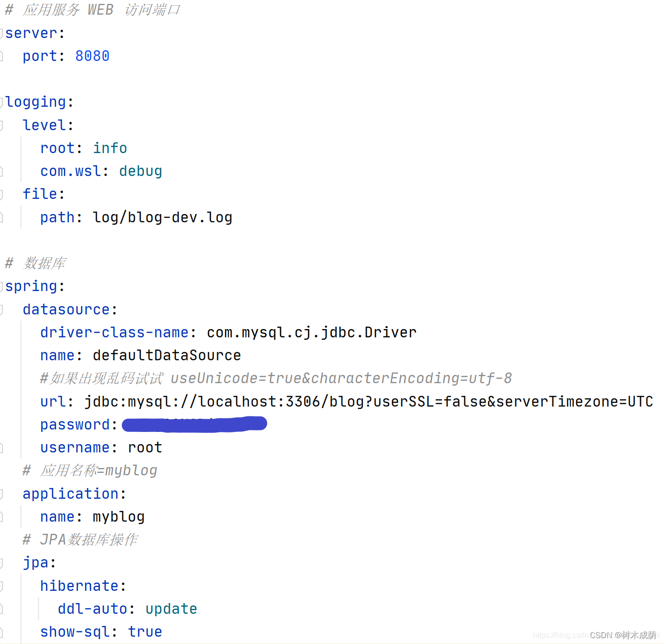Viewport: 664px width, 644px height.
Task: Collapse the hibernate section fold marker
Action: pyautogui.click(x=1, y=586)
